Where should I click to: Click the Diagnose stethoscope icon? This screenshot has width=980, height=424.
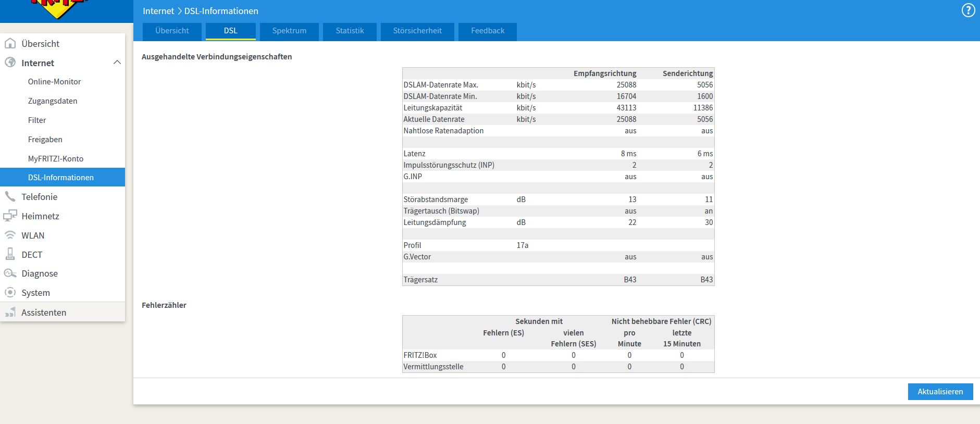[10, 273]
